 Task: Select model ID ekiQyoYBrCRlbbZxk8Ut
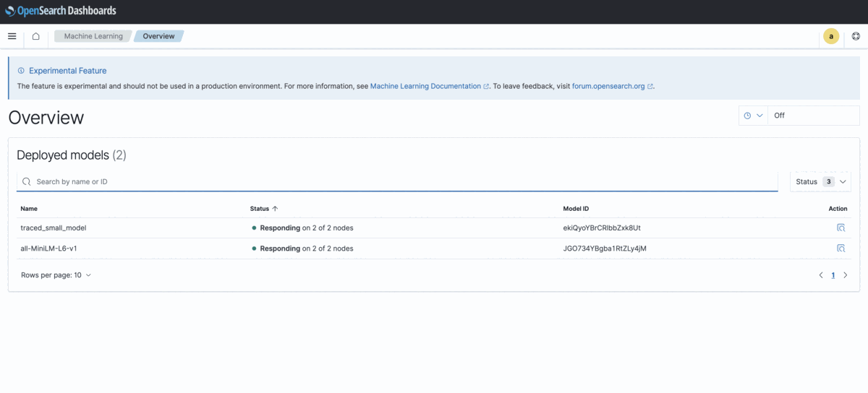click(x=602, y=228)
